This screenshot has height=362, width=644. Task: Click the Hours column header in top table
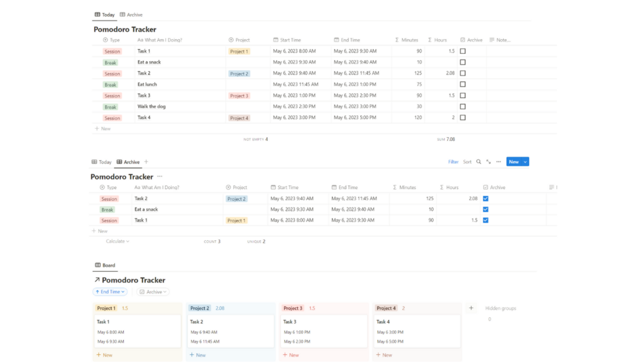click(438, 40)
